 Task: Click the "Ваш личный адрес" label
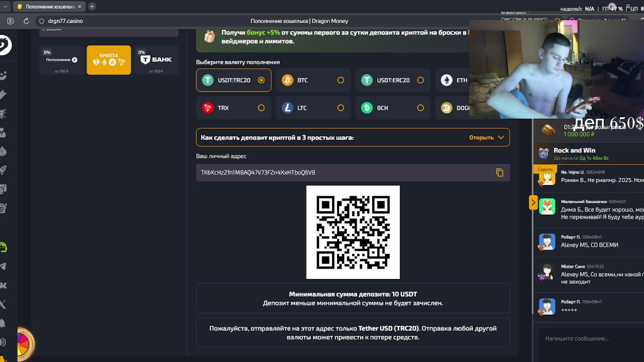pyautogui.click(x=221, y=156)
